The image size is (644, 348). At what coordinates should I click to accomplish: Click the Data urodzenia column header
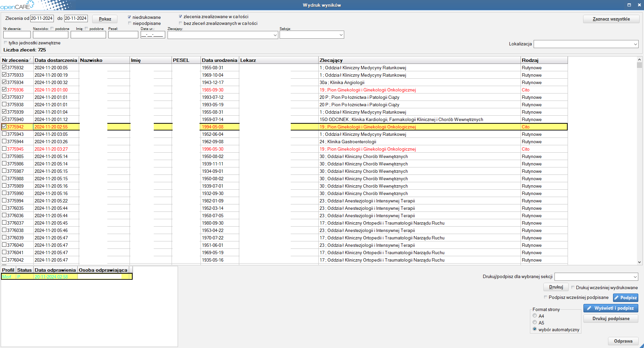click(219, 60)
